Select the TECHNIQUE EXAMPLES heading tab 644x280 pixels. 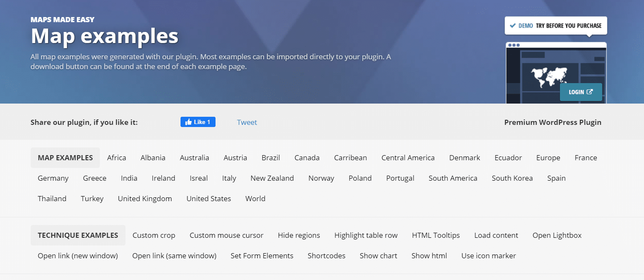pyautogui.click(x=78, y=235)
